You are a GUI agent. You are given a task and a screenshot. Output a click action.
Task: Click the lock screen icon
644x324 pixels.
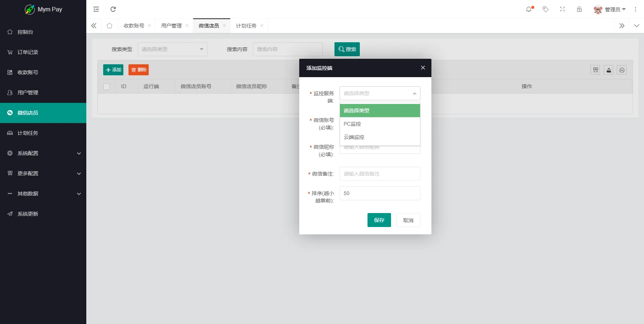(579, 9)
